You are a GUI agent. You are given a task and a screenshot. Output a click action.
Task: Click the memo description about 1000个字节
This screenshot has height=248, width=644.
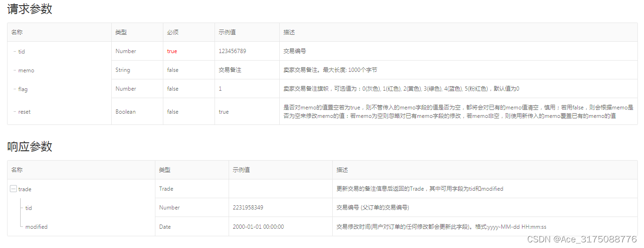330,70
